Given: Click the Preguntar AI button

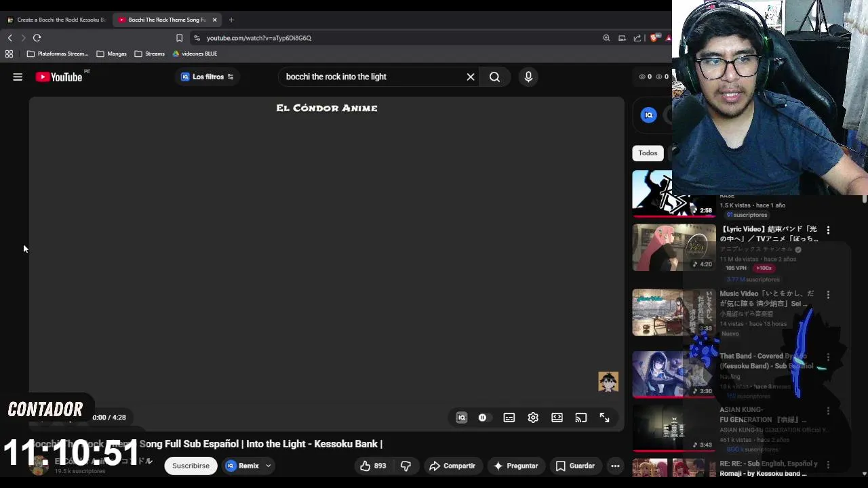Looking at the screenshot, I should (x=515, y=466).
